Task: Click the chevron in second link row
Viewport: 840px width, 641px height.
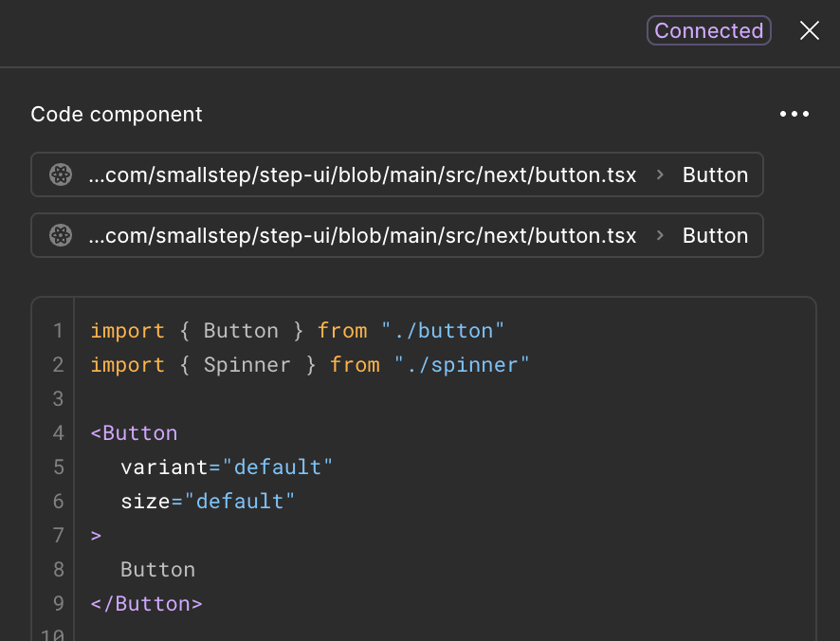Action: click(x=660, y=235)
